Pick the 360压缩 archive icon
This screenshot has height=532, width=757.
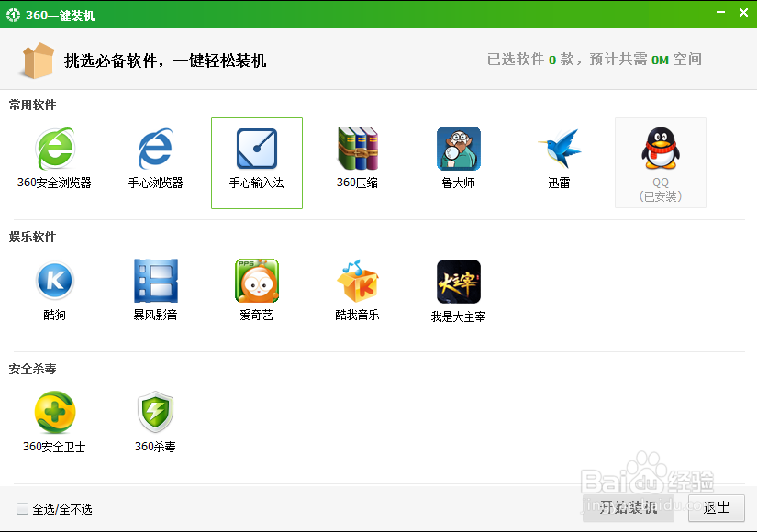pos(358,149)
